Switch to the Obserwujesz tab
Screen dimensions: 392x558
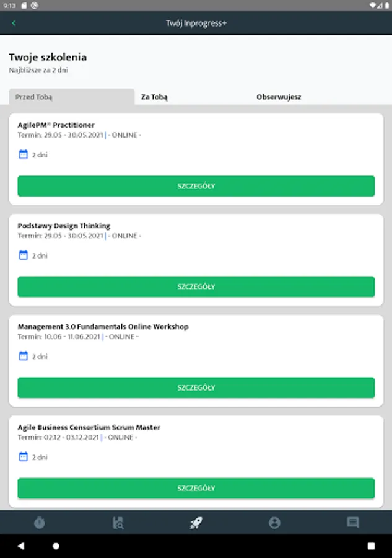click(x=279, y=97)
